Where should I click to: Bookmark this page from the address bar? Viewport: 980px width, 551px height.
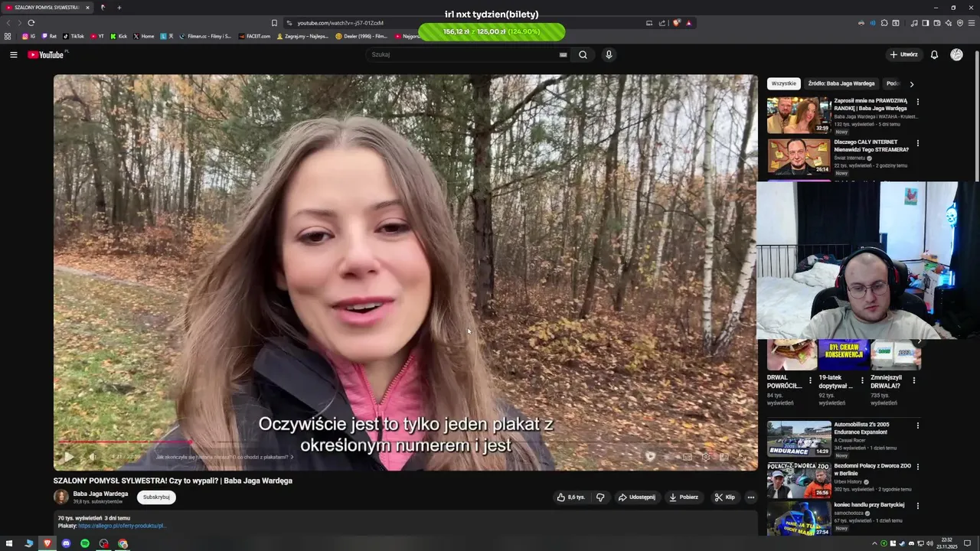[274, 23]
